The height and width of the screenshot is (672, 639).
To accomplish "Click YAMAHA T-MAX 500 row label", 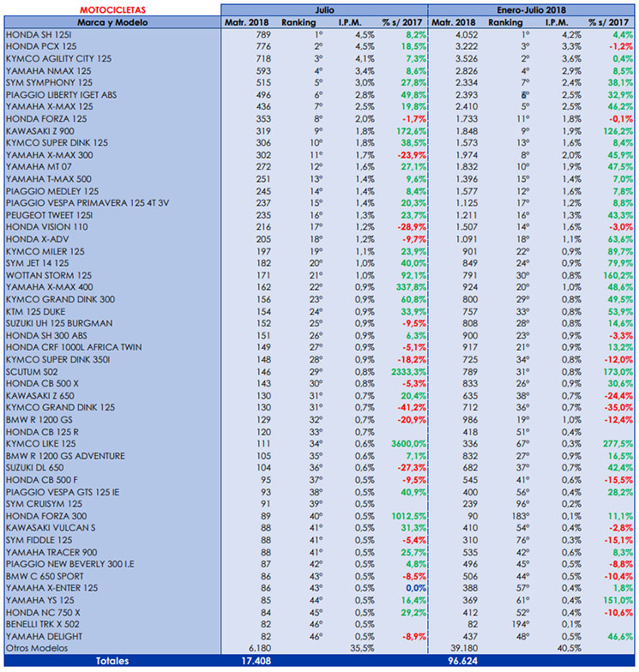I will 48,179.
